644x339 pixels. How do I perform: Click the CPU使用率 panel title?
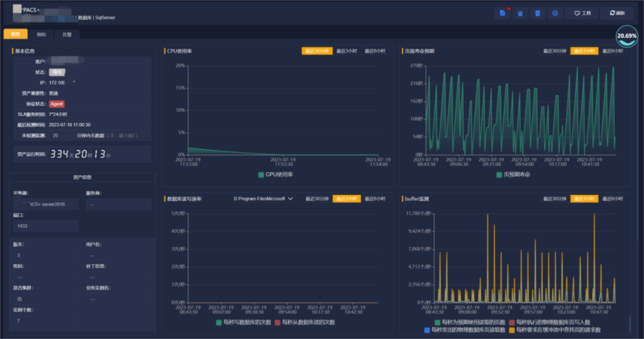179,51
